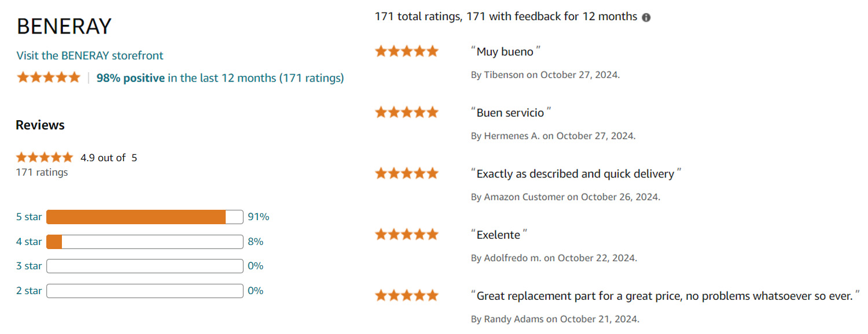
Task: Click the 4.9 out of 5 stars icon
Action: 45,157
